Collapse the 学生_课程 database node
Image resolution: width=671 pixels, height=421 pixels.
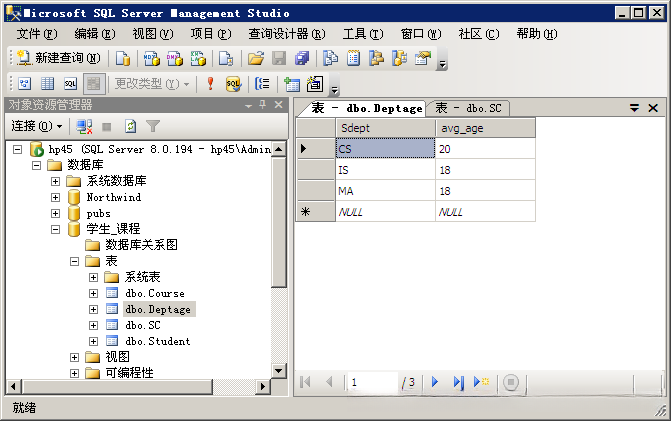(56, 229)
